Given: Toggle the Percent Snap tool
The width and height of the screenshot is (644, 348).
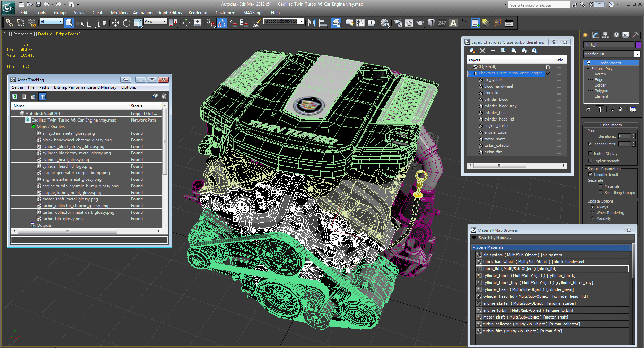Looking at the screenshot, I should point(233,23).
